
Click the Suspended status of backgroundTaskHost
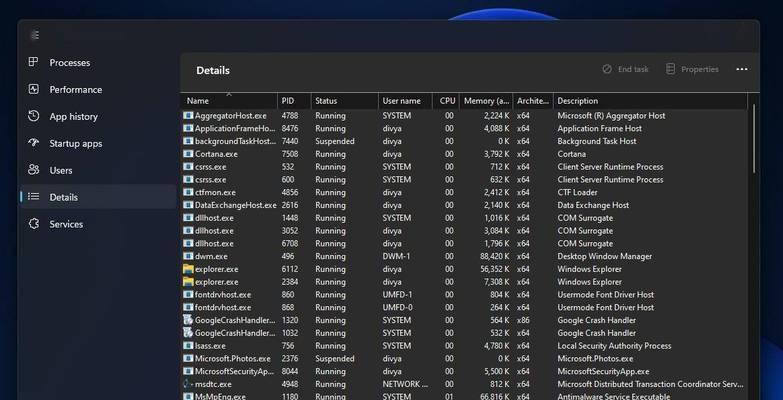335,141
